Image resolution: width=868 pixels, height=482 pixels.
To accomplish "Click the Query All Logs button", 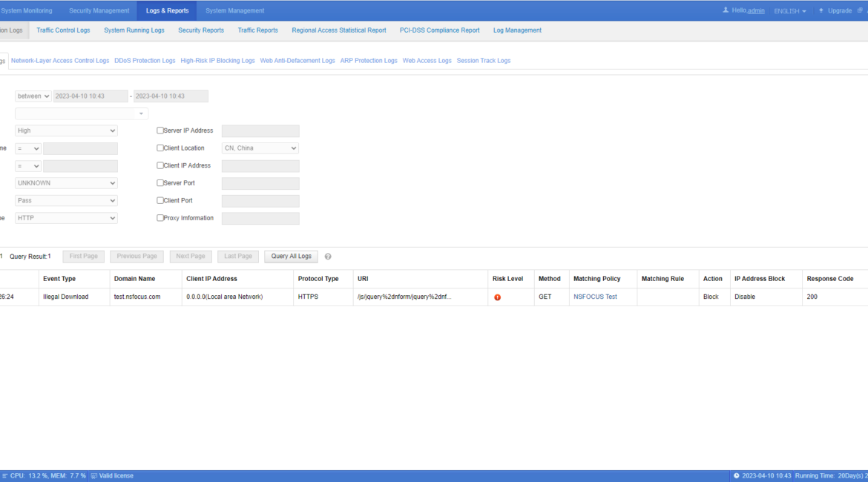I will coord(291,256).
